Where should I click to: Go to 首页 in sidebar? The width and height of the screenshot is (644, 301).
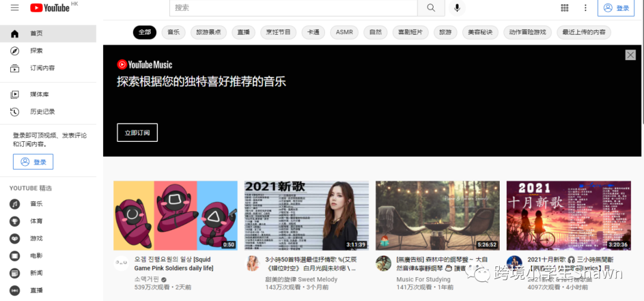(x=48, y=33)
